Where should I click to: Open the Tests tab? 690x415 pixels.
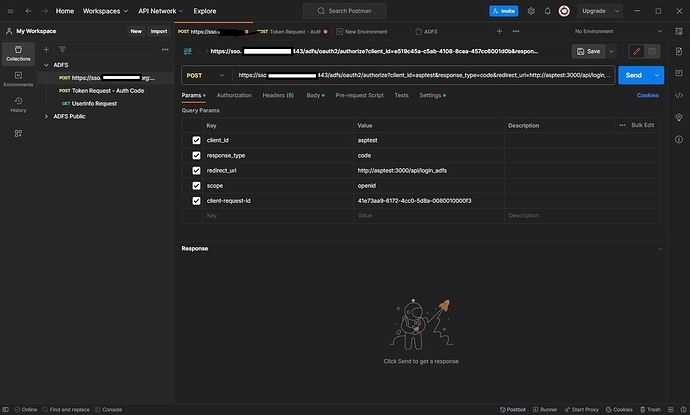click(x=401, y=95)
